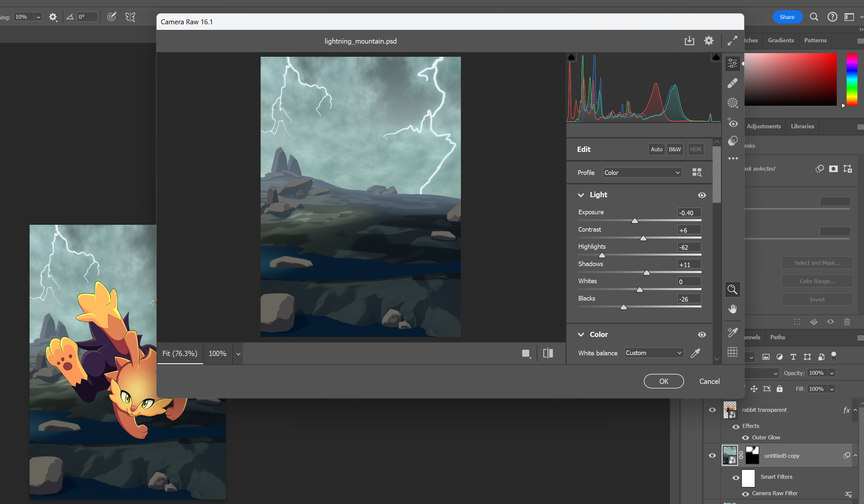Open the Photoshop help question icon
The width and height of the screenshot is (864, 504).
pyautogui.click(x=832, y=17)
